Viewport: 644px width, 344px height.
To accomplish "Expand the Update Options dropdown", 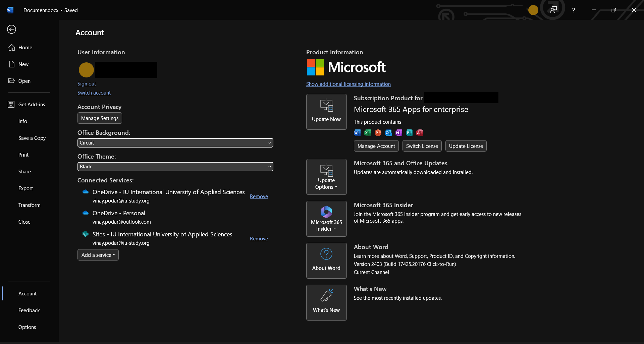I will (326, 177).
